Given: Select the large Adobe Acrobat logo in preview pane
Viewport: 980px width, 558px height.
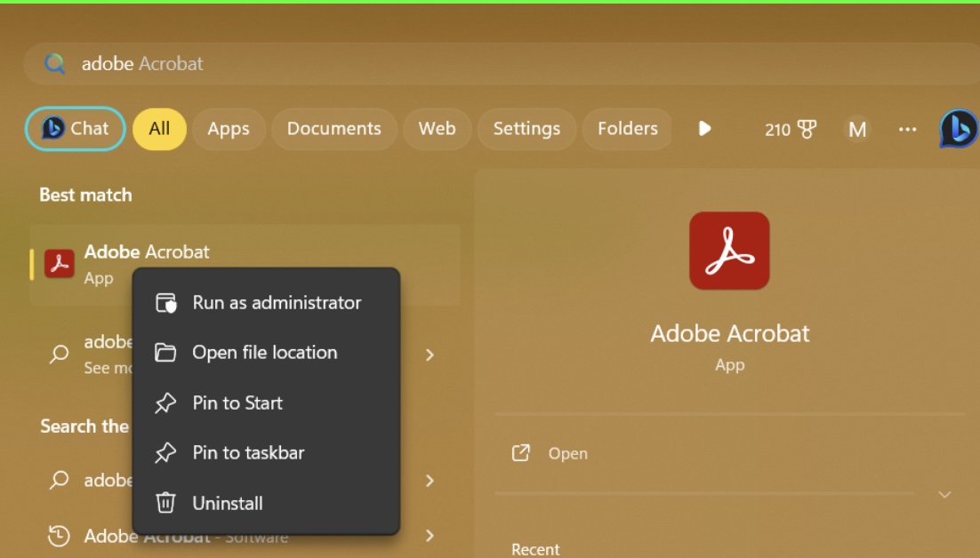Looking at the screenshot, I should (729, 250).
